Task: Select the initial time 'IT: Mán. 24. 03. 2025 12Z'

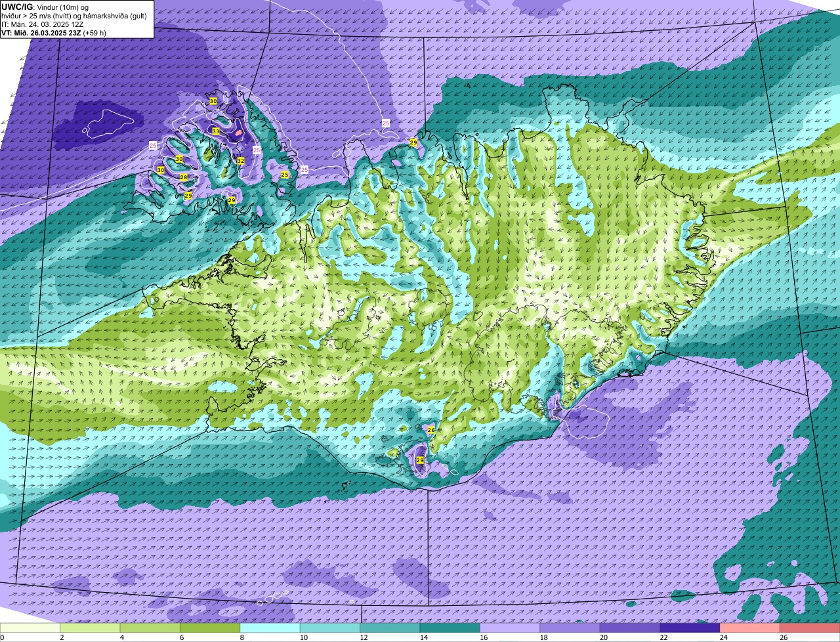Action: pyautogui.click(x=43, y=24)
